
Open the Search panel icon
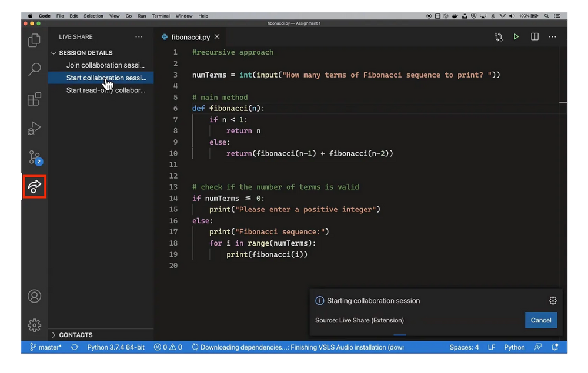34,69
